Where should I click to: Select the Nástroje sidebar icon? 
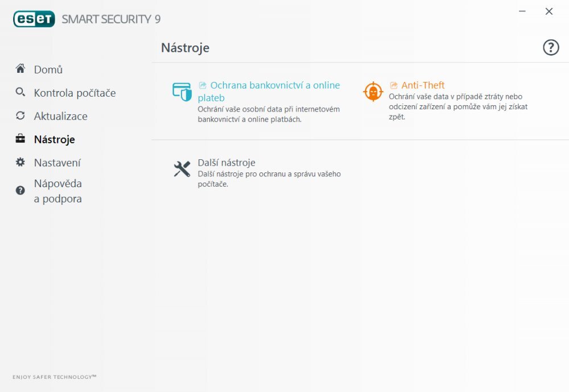pos(20,138)
